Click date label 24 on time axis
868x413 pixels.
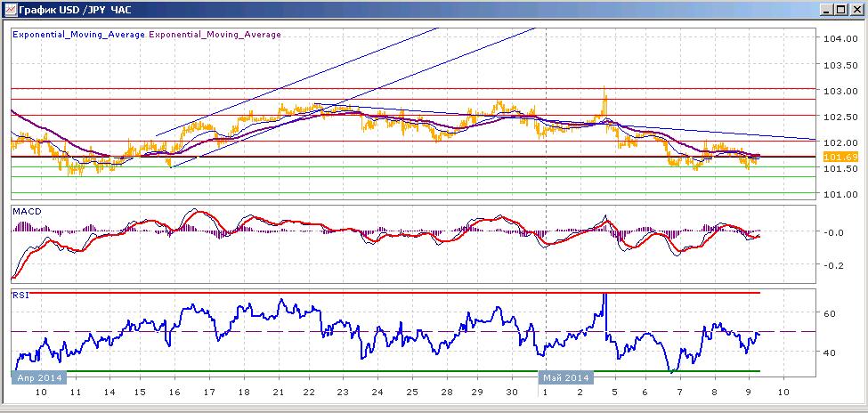pos(377,392)
